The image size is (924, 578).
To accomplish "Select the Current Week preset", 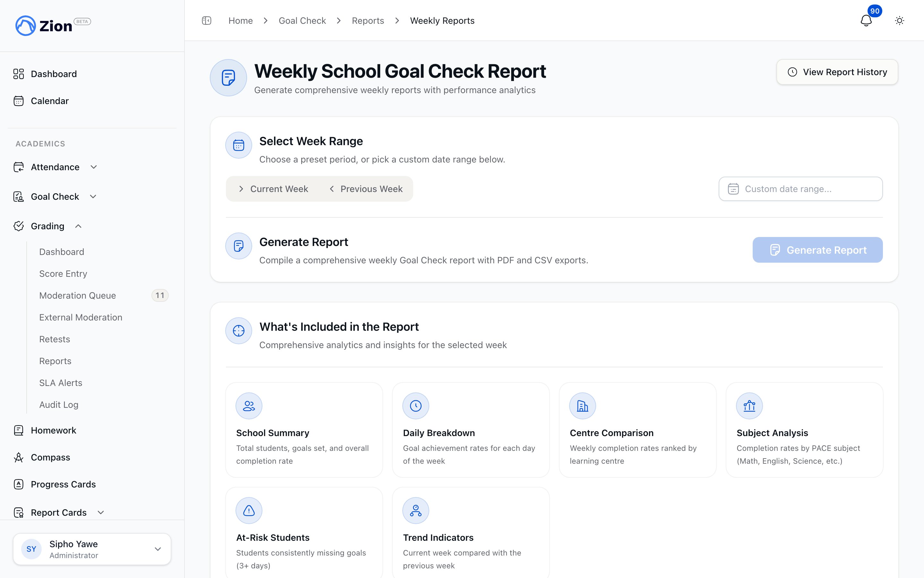I will 273,189.
